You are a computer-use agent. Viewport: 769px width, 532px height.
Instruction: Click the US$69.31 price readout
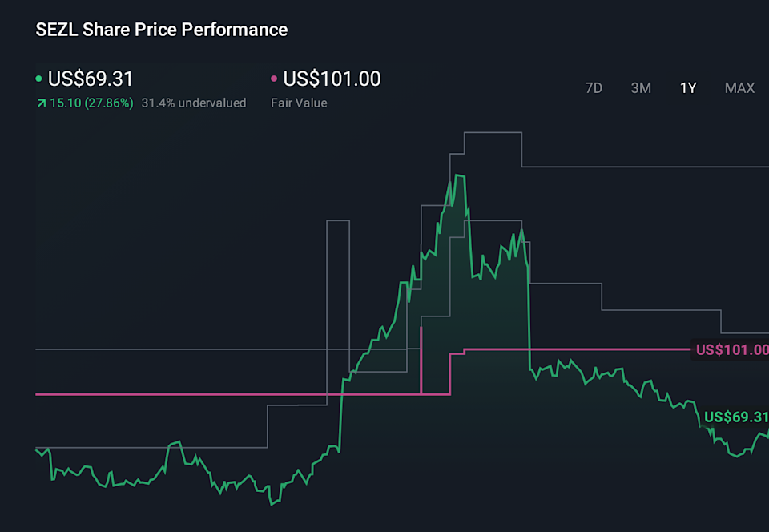(x=88, y=79)
